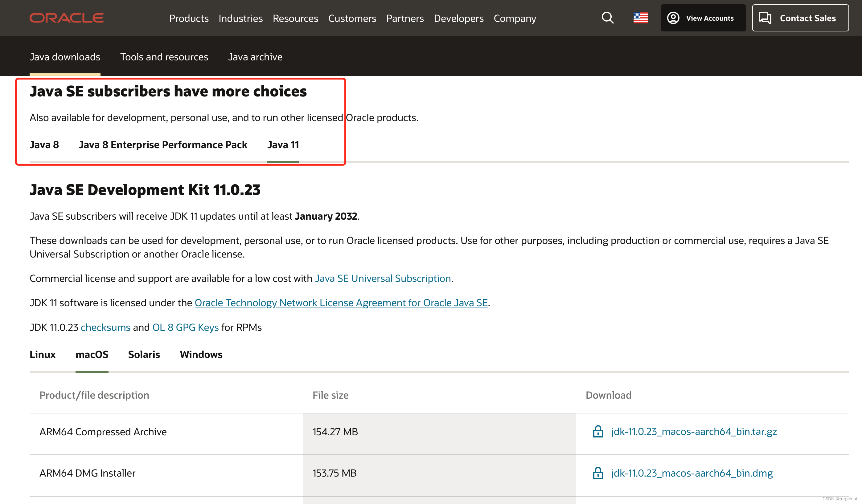Image resolution: width=862 pixels, height=504 pixels.
Task: Click the lock icon beside the tar.gz download
Action: [x=598, y=432]
